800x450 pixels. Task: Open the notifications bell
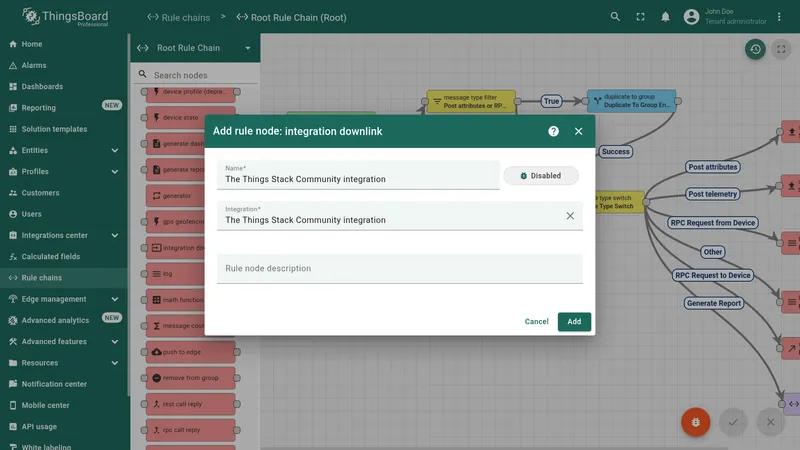[x=665, y=17]
